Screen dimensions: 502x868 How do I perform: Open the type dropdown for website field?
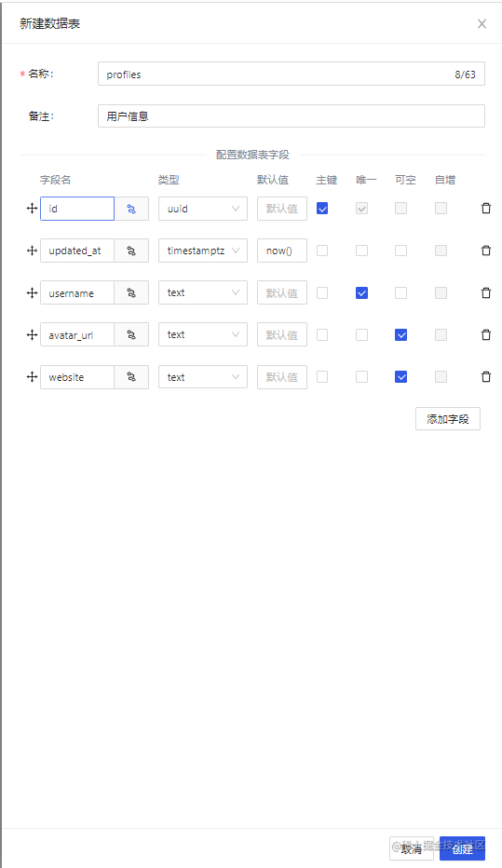[203, 377]
